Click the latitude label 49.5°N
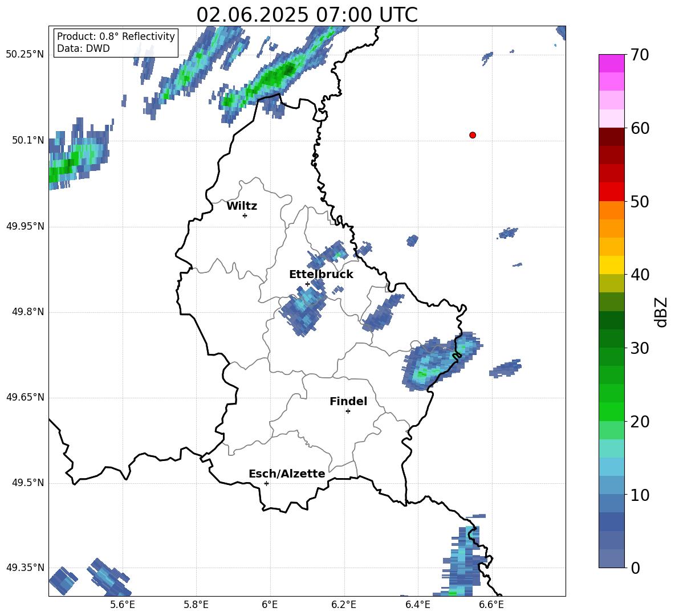The image size is (675, 616). (x=28, y=483)
